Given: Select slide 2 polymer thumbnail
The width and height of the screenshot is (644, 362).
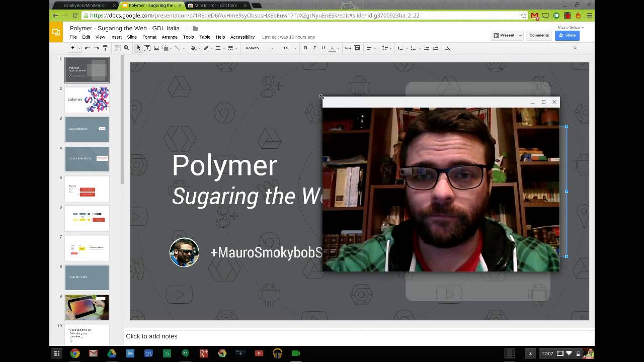Looking at the screenshot, I should point(87,100).
